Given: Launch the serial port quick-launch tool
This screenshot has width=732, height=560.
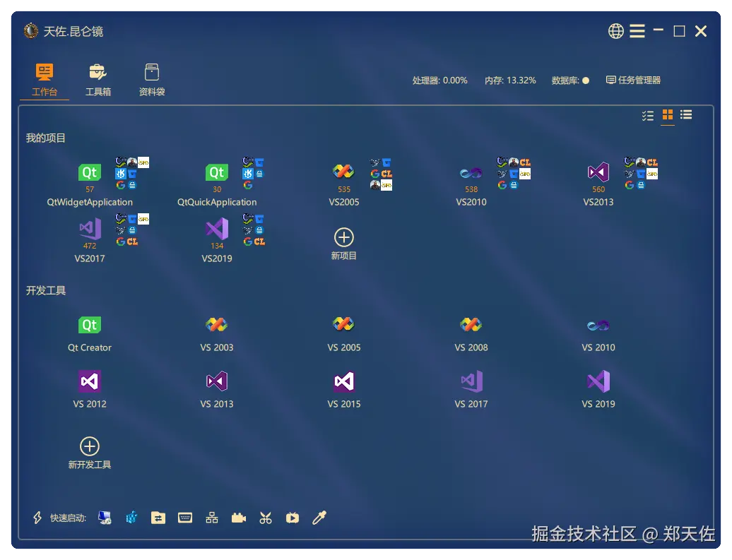Looking at the screenshot, I should click(x=185, y=518).
